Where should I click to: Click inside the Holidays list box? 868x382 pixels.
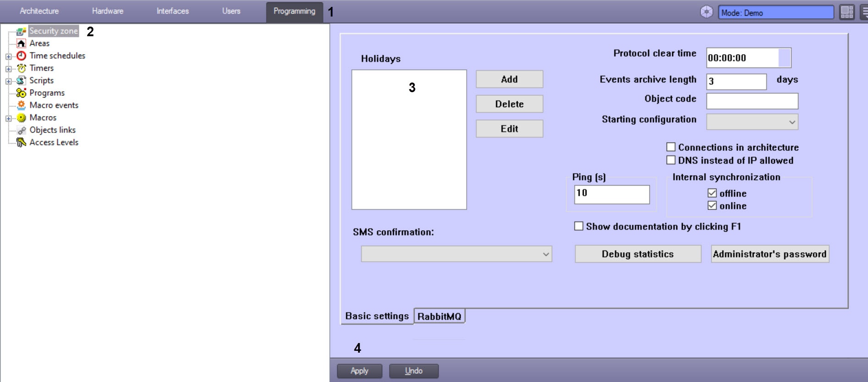[409, 140]
